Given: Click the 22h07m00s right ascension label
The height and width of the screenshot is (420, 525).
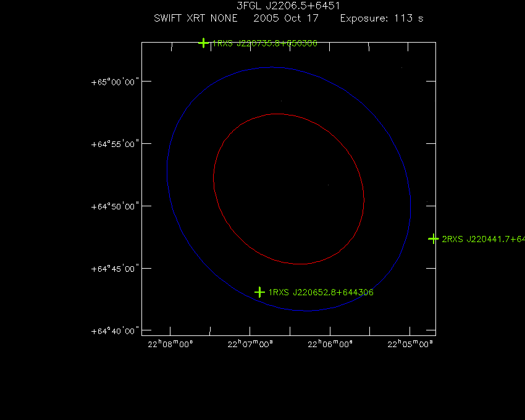Looking at the screenshot, I should (250, 344).
